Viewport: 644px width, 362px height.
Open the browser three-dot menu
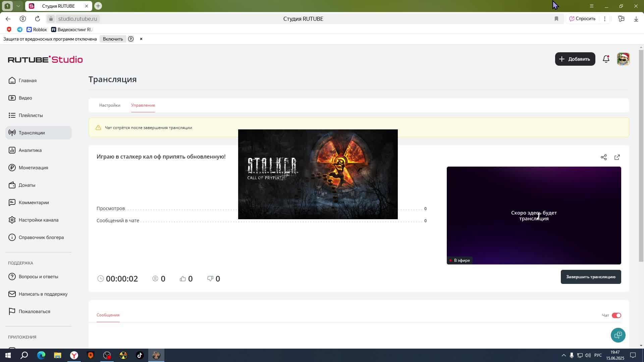point(605,19)
